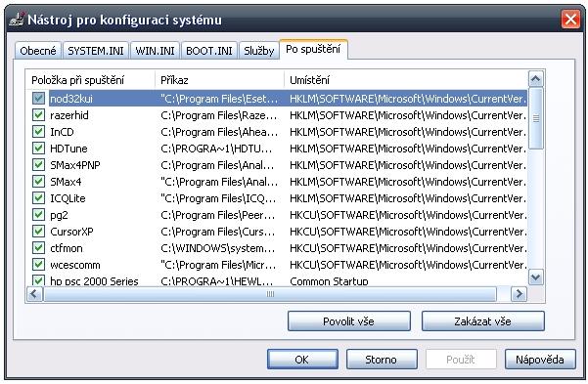This screenshot has width=588, height=384.
Task: Toggle the CursorXP checkbox
Action: 38,232
